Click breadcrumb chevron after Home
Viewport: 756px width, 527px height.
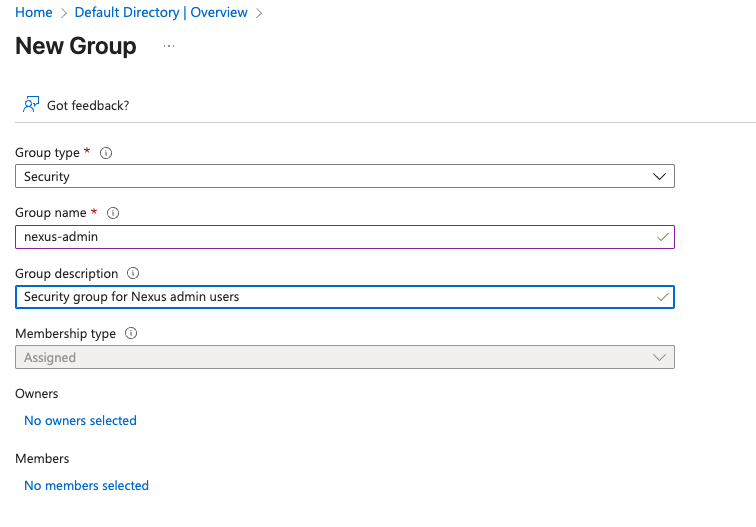pyautogui.click(x=64, y=13)
